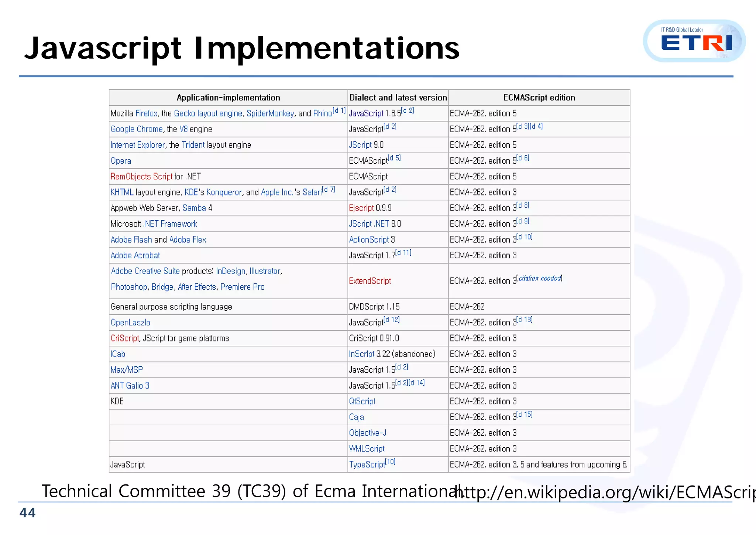Open the KHTML link

point(122,192)
